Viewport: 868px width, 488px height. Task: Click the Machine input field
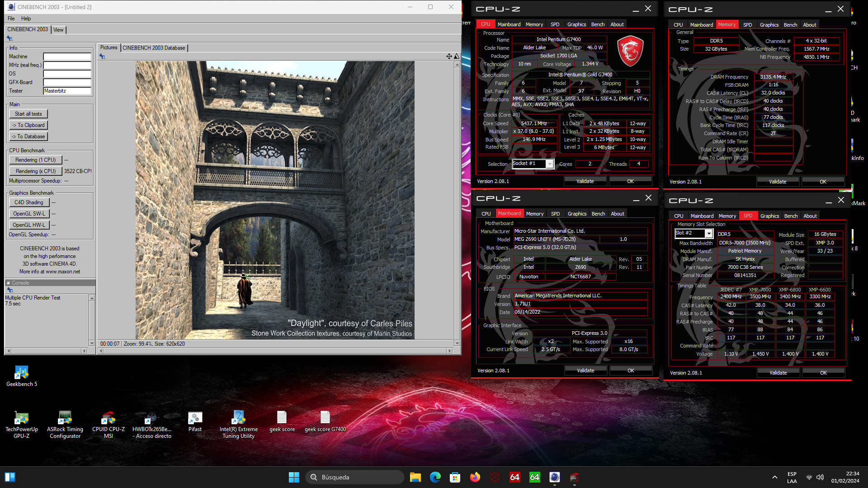[x=67, y=57]
